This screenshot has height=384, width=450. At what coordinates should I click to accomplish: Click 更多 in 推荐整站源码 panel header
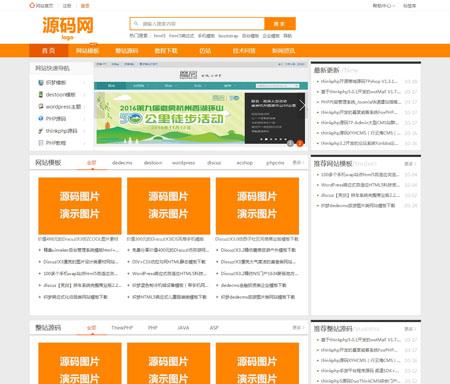click(410, 329)
